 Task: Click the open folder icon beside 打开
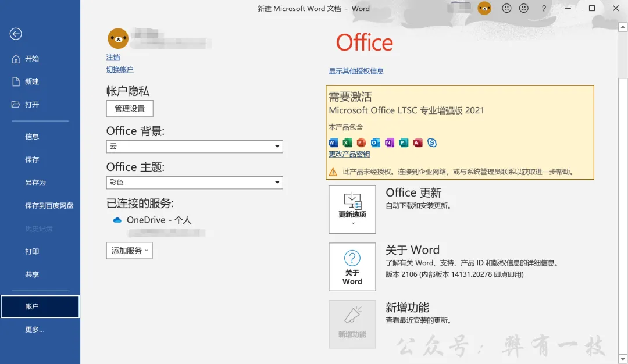point(16,105)
